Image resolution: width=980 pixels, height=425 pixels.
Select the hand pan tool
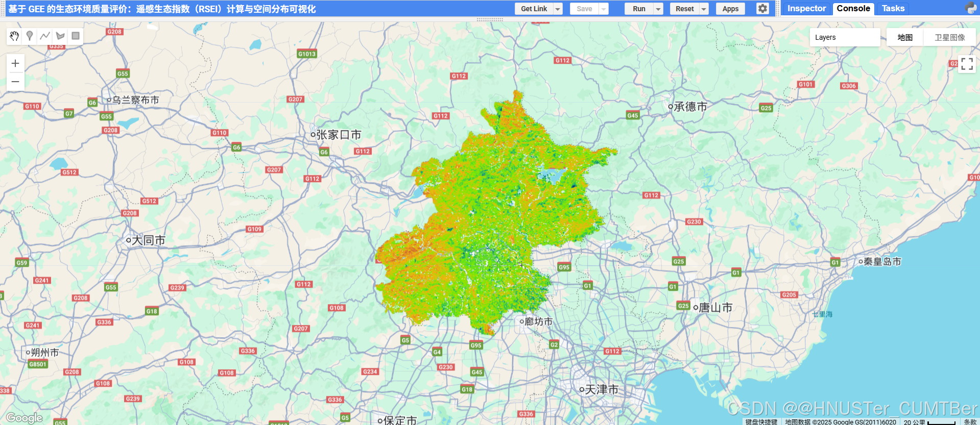tap(14, 36)
